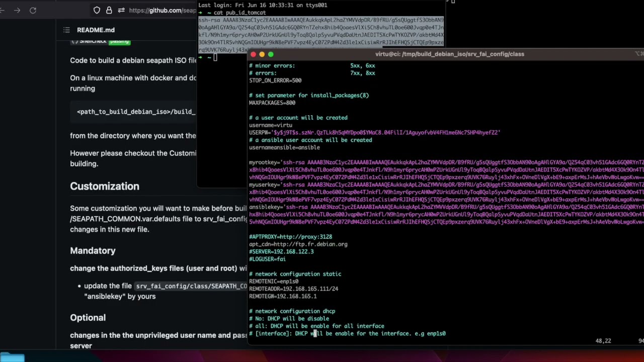Click the ansiblekey line in editor
644x362 pixels.
coord(446,214)
